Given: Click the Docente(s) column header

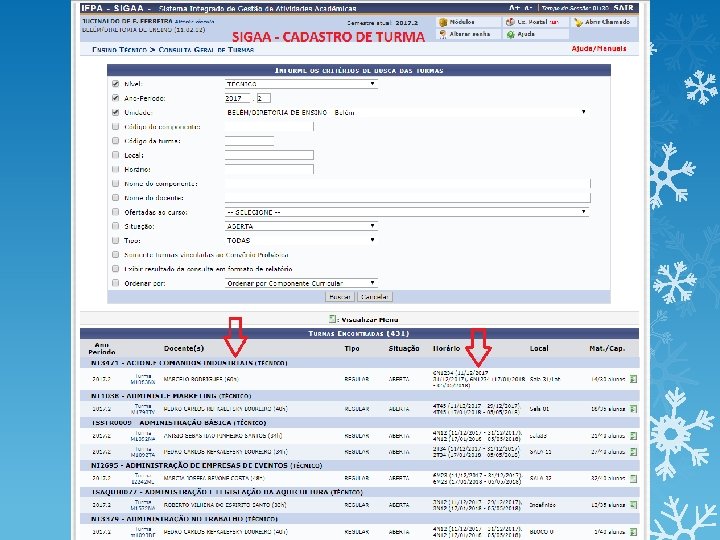Looking at the screenshot, I should [184, 349].
